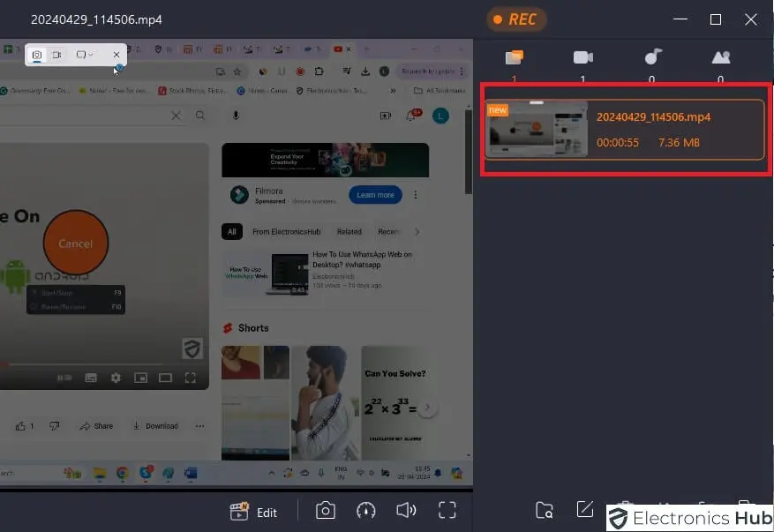Open the YouTube player settings gear
774x532 pixels.
[x=116, y=378]
